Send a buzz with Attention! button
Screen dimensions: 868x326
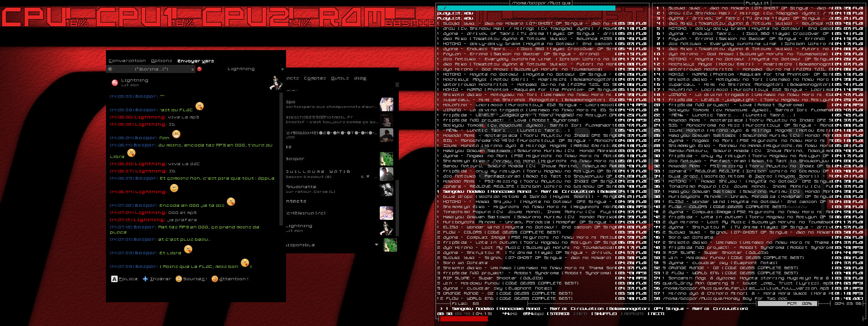(x=230, y=279)
